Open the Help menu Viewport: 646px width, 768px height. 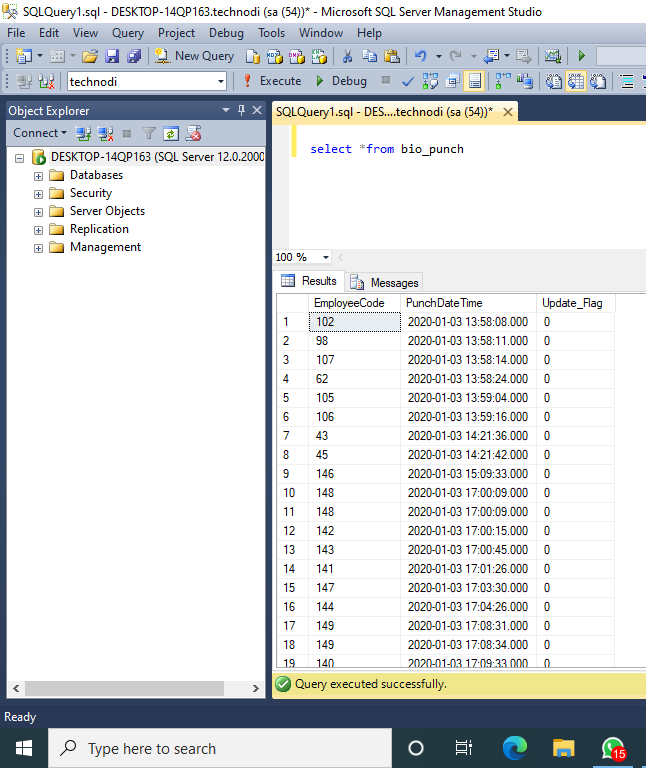click(369, 33)
